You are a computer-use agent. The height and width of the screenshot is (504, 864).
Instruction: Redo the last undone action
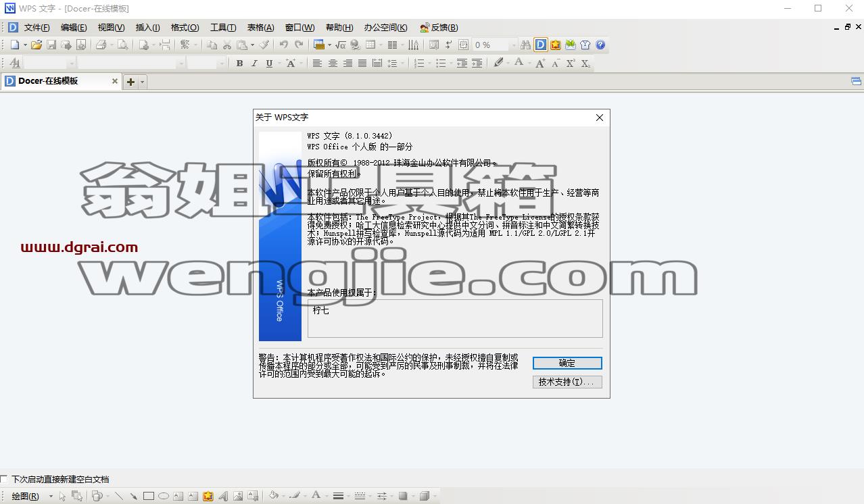(x=298, y=45)
